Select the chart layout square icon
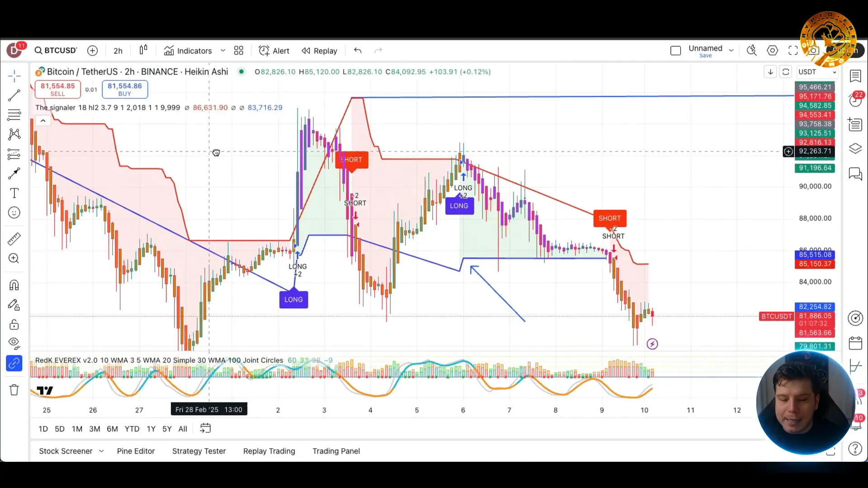The height and width of the screenshot is (488, 868). pyautogui.click(x=675, y=51)
